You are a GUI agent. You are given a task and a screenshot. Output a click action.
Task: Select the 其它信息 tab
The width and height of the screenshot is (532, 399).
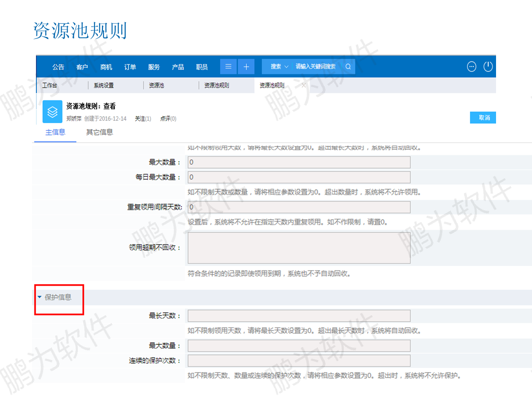tap(100, 132)
